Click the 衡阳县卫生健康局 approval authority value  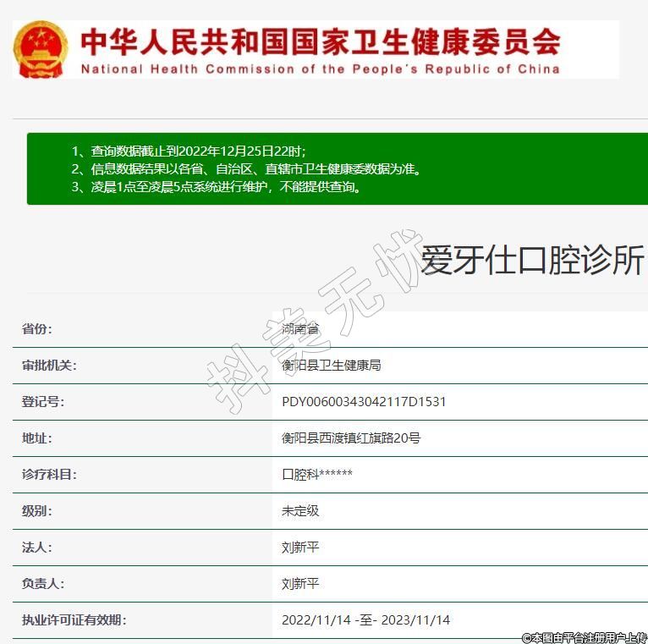pyautogui.click(x=332, y=366)
